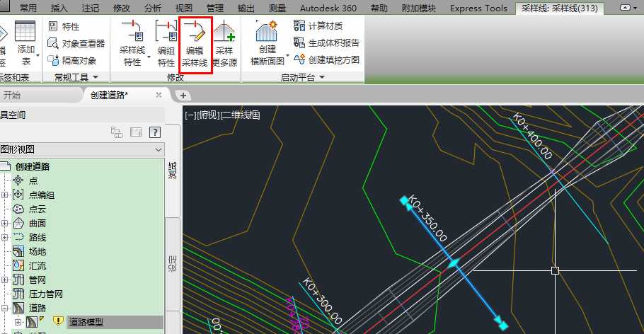Click the [二维线框] visual style control
The image size is (644, 334).
241,115
